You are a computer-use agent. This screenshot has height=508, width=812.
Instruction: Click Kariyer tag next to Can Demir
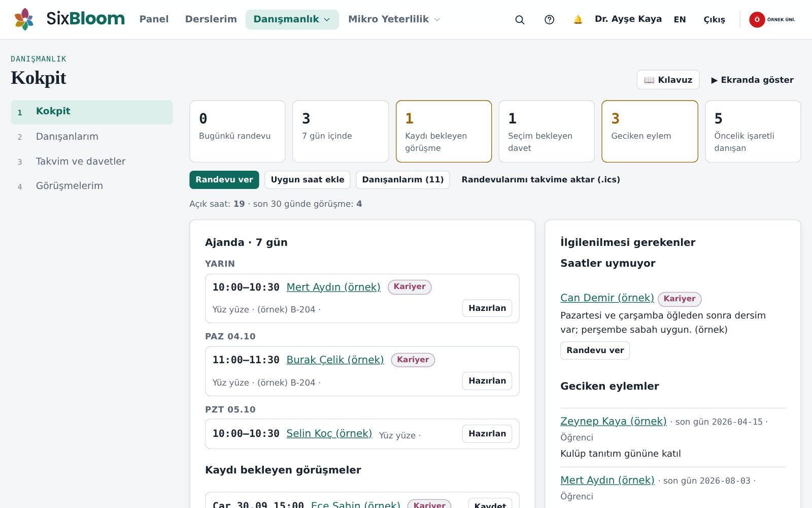(x=680, y=299)
